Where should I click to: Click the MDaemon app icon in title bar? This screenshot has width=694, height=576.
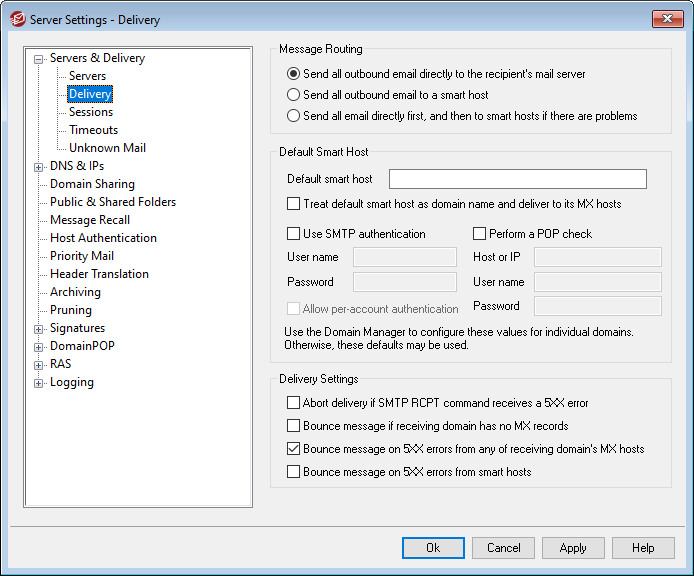pos(15,19)
